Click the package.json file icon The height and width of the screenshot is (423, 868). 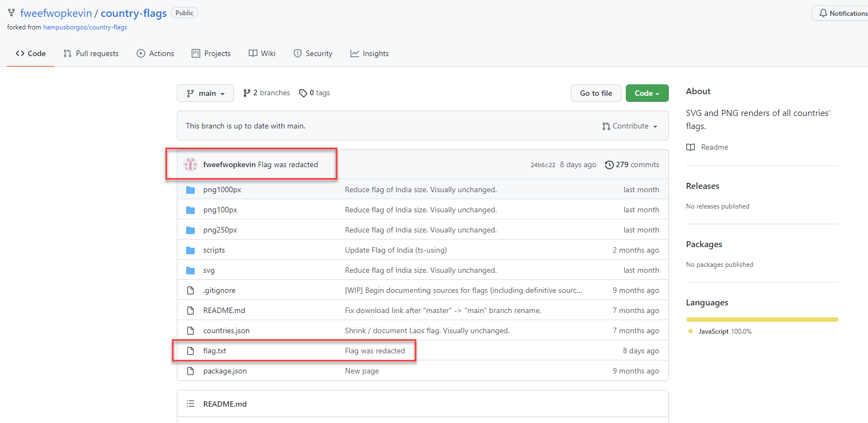[x=190, y=371]
